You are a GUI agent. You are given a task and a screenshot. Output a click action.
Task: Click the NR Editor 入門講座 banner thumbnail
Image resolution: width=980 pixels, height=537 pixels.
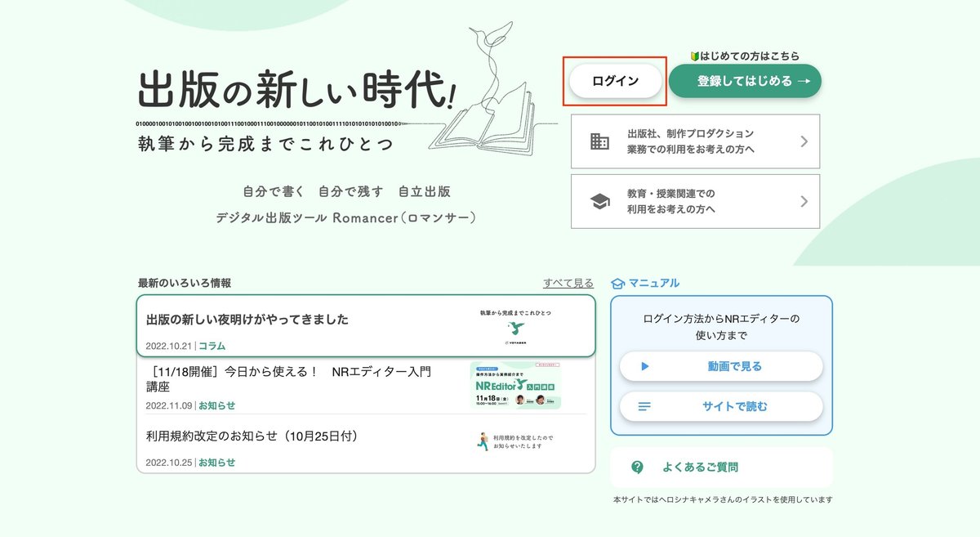point(515,386)
